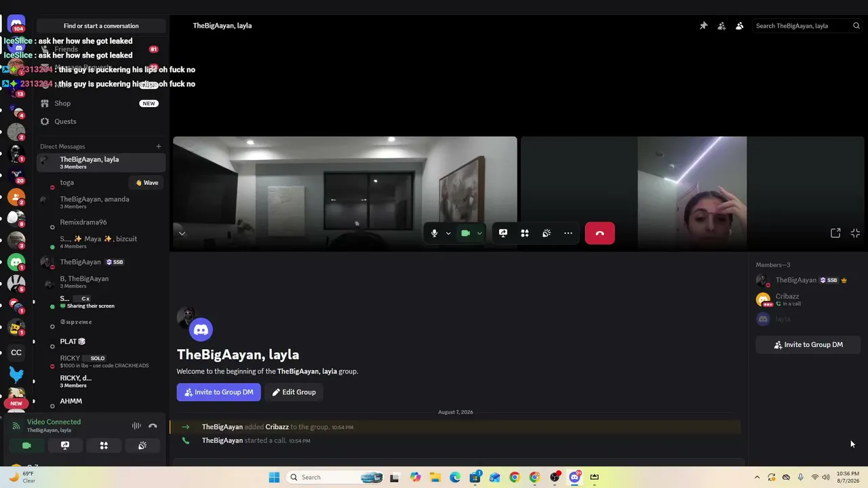The height and width of the screenshot is (488, 868).
Task: Open Find or start a conversation box
Action: (x=101, y=26)
